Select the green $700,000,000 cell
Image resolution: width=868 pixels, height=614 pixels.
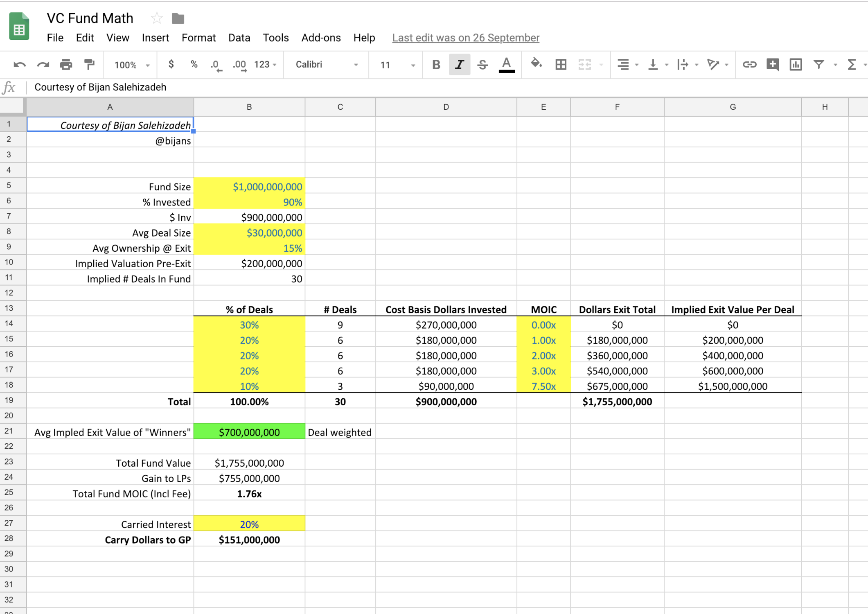click(249, 432)
